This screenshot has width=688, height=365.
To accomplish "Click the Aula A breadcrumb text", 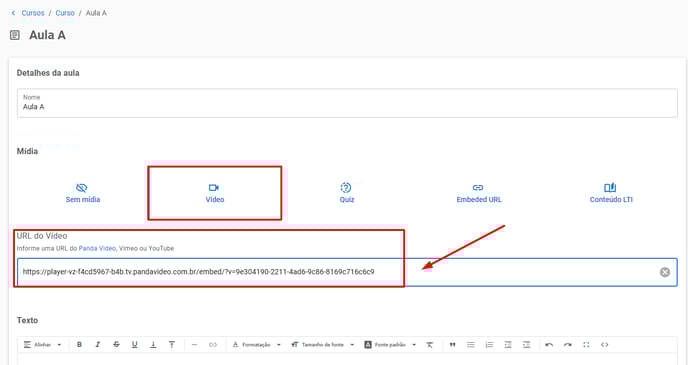I will 96,13.
